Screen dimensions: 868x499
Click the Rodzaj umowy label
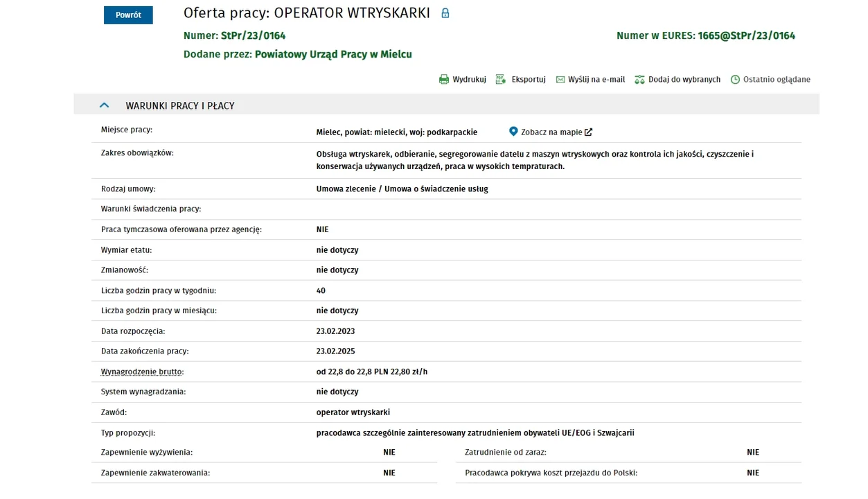point(128,189)
